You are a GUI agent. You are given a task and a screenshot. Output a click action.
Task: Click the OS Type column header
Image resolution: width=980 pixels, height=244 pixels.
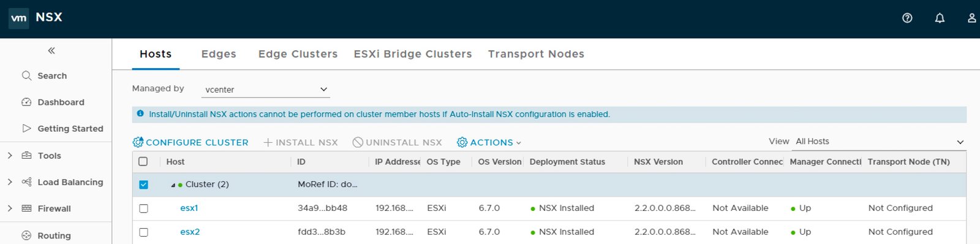click(x=443, y=162)
